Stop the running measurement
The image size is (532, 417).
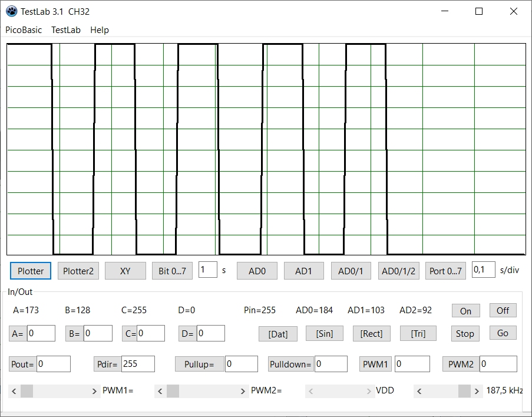(x=465, y=333)
